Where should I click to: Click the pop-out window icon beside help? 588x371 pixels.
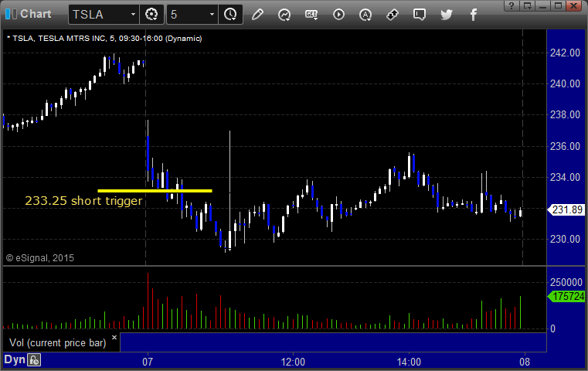pyautogui.click(x=528, y=5)
